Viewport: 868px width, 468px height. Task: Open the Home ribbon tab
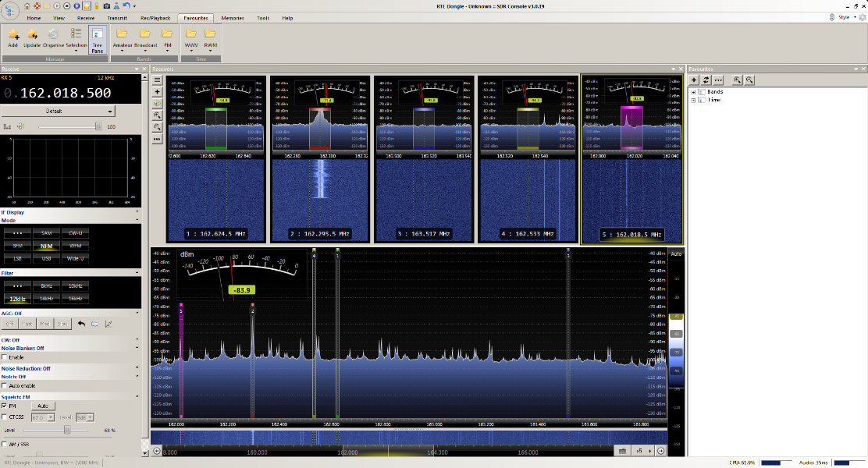pyautogui.click(x=34, y=18)
